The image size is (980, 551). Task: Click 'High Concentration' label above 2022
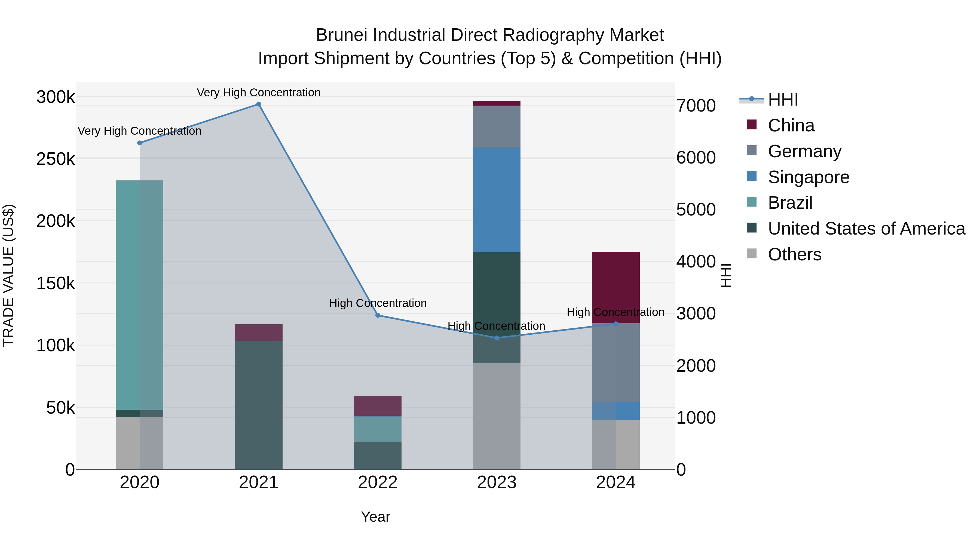[x=378, y=303]
